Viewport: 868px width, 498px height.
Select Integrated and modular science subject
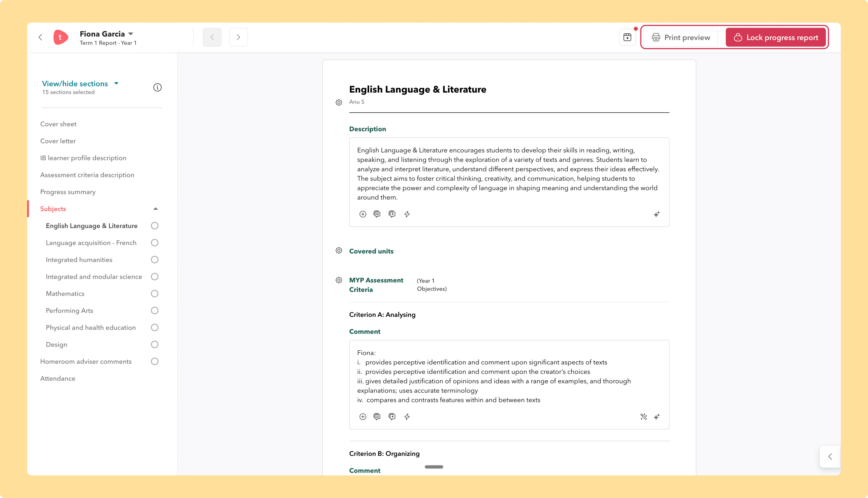tap(94, 277)
